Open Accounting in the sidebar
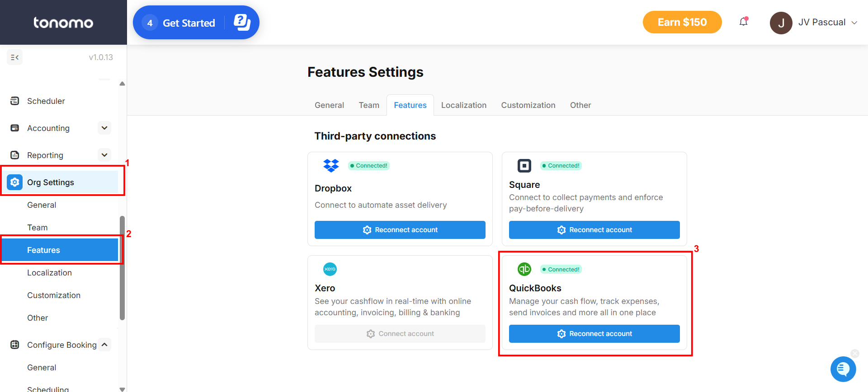The height and width of the screenshot is (392, 868). 48,128
